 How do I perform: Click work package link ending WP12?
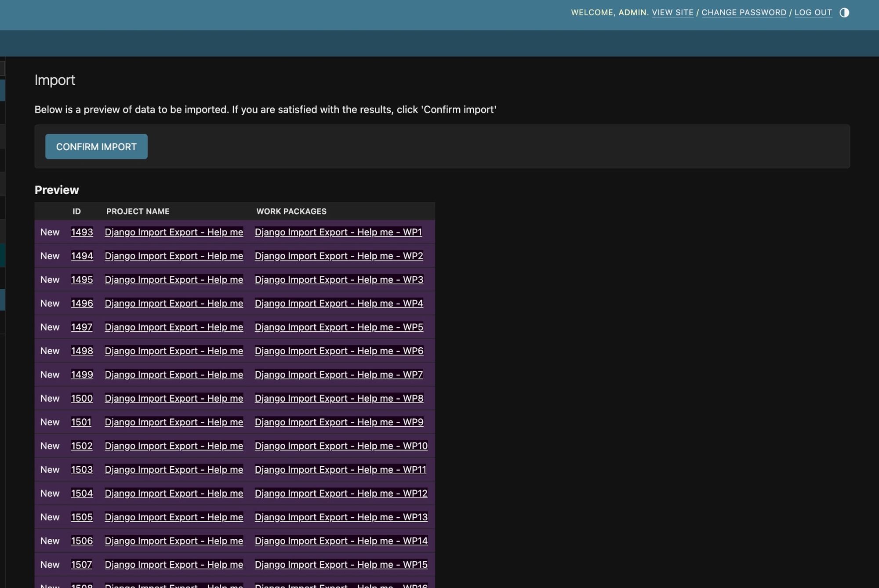[341, 493]
